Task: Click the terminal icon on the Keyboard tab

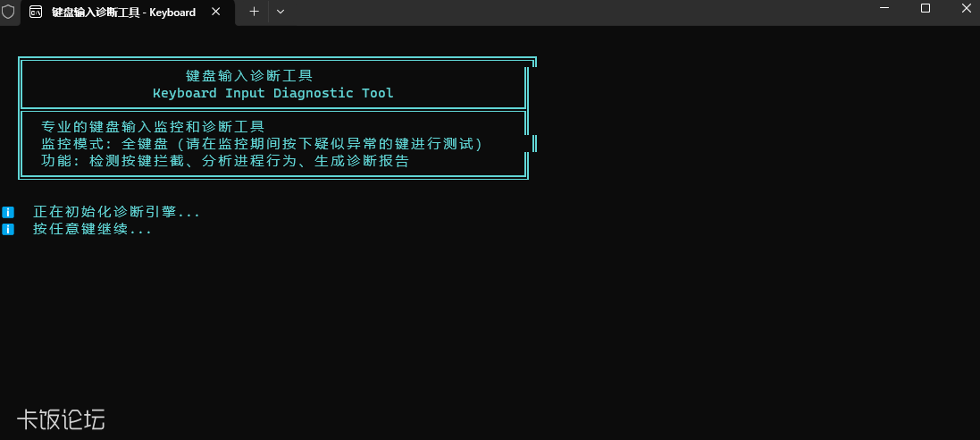Action: (36, 12)
